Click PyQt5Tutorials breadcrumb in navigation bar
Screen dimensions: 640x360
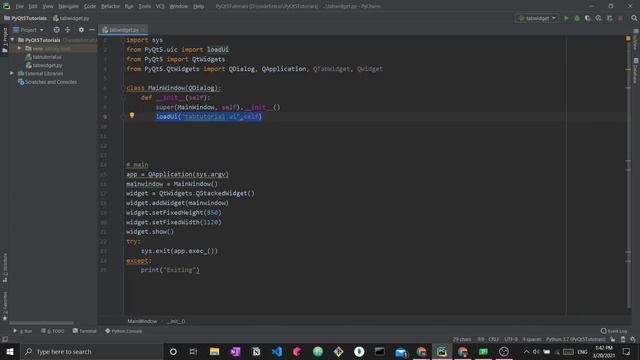click(25, 18)
